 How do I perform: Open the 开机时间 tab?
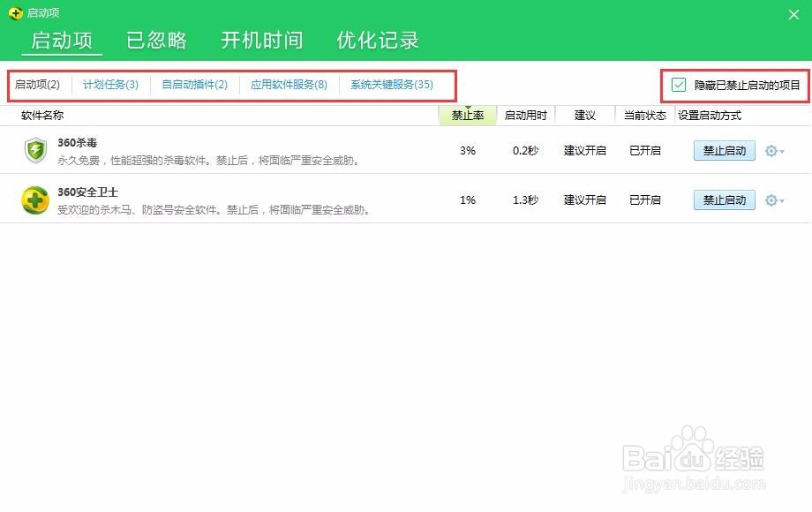262,41
